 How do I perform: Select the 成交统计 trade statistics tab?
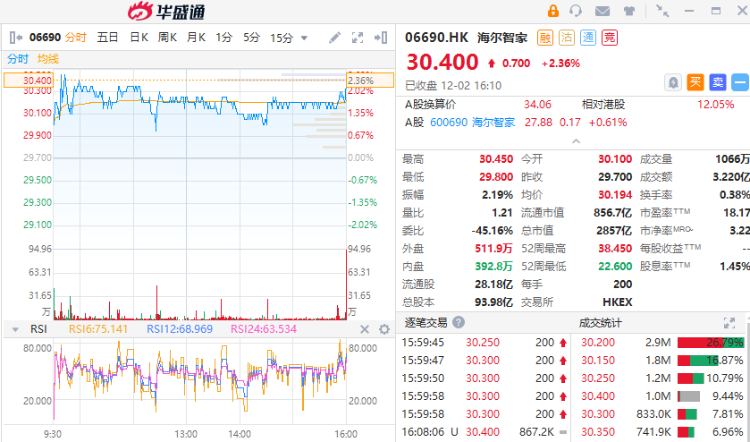tap(600, 323)
